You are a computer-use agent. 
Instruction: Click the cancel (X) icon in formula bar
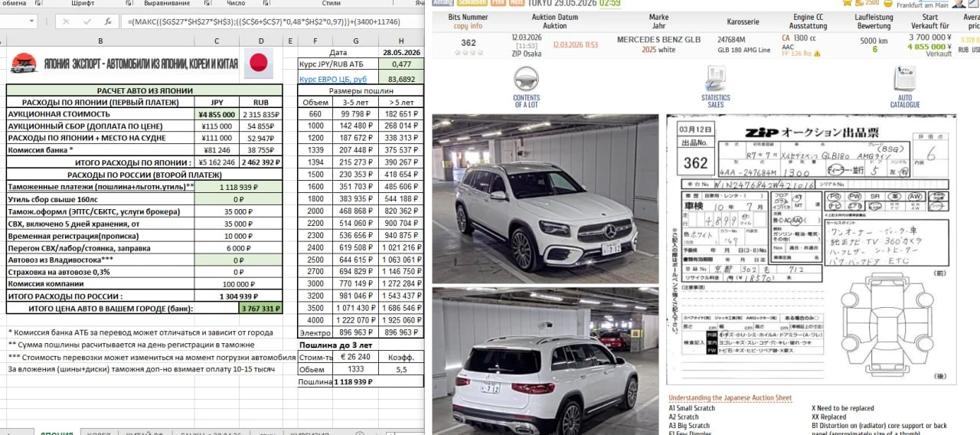point(67,21)
